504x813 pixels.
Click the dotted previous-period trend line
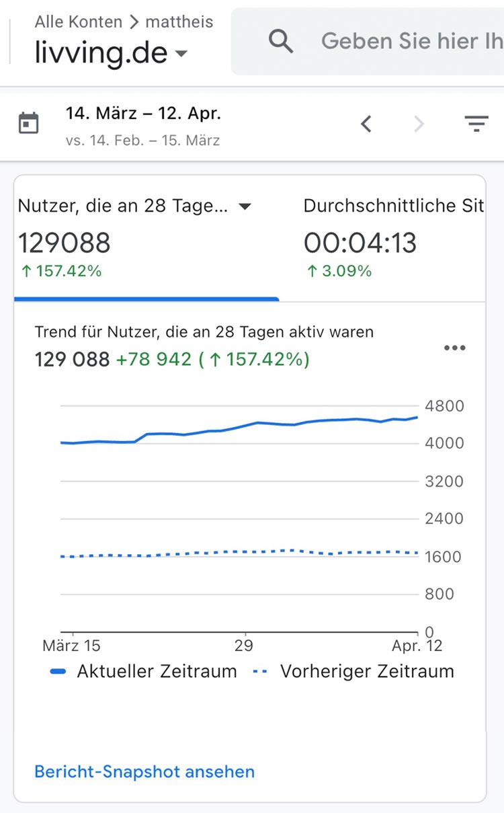pos(239,553)
